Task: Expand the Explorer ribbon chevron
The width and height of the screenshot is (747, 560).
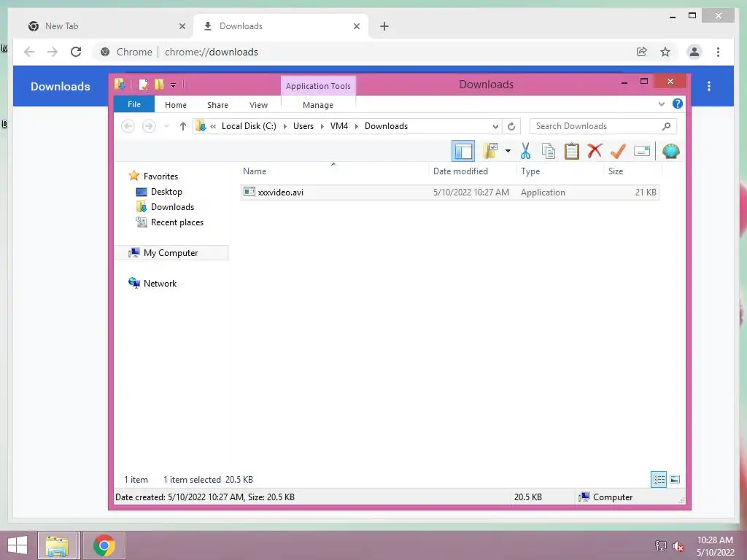Action: pos(661,104)
